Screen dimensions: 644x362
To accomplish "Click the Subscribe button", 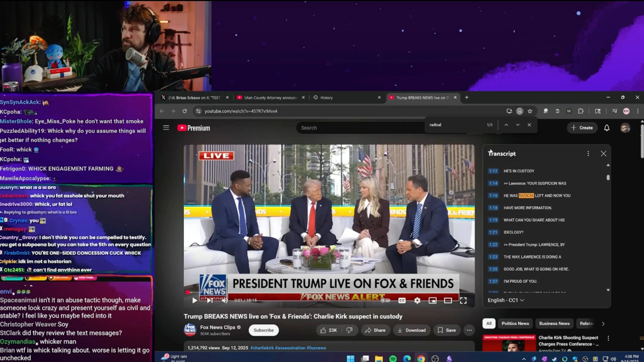I will (x=264, y=330).
